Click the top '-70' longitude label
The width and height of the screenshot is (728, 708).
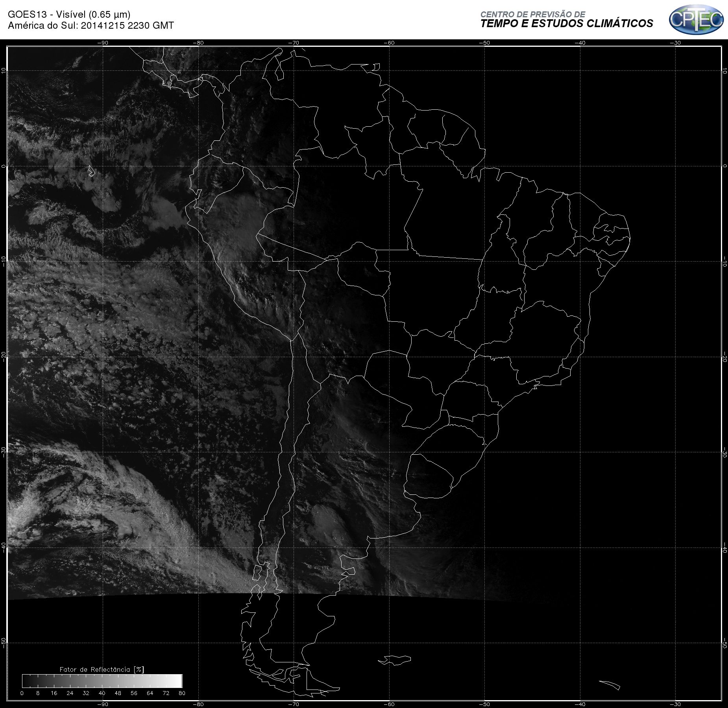294,43
